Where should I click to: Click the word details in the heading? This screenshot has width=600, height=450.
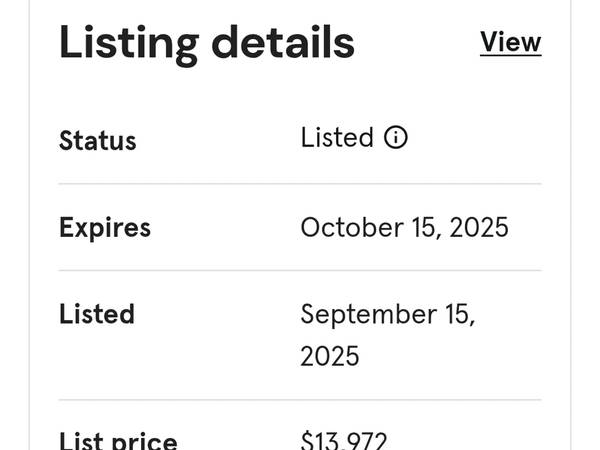point(283,41)
